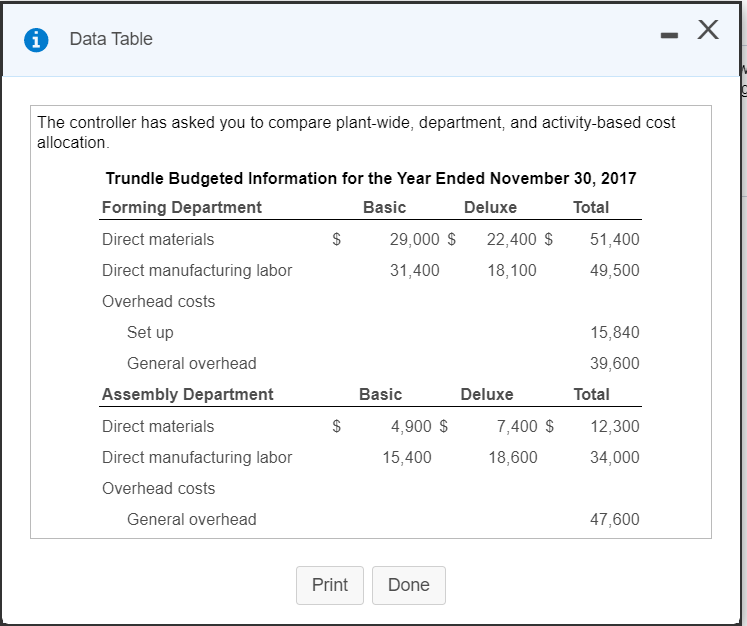747x626 pixels.
Task: Click the 'Assembly Department' header
Action: (x=187, y=394)
